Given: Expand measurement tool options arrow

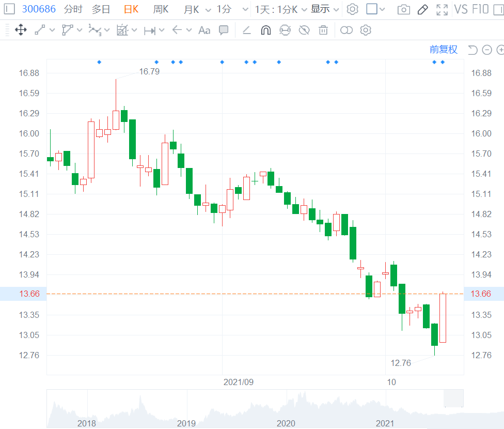Looking at the screenshot, I should (134, 30).
